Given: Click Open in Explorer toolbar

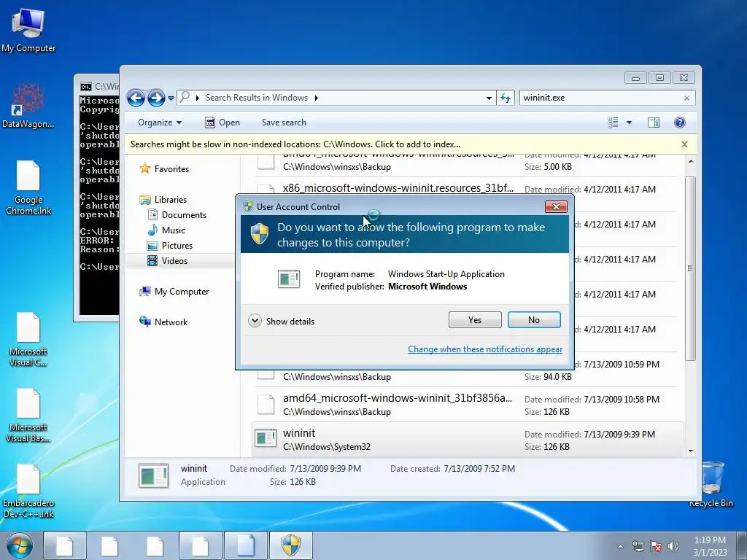Looking at the screenshot, I should [222, 122].
